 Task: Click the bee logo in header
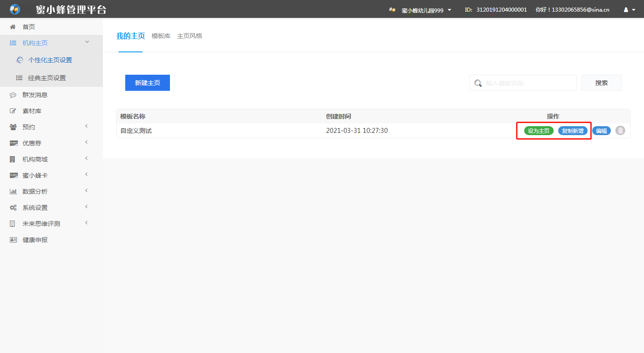(x=15, y=9)
